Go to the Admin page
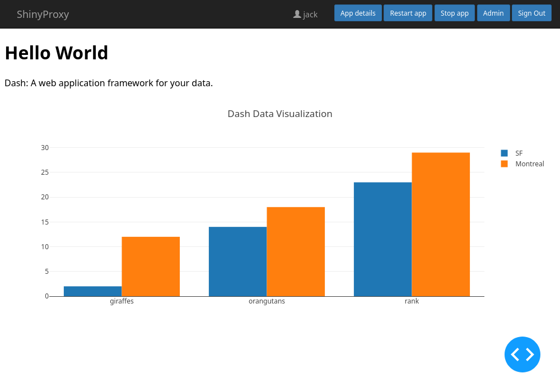This screenshot has width=560, height=392. coord(493,13)
